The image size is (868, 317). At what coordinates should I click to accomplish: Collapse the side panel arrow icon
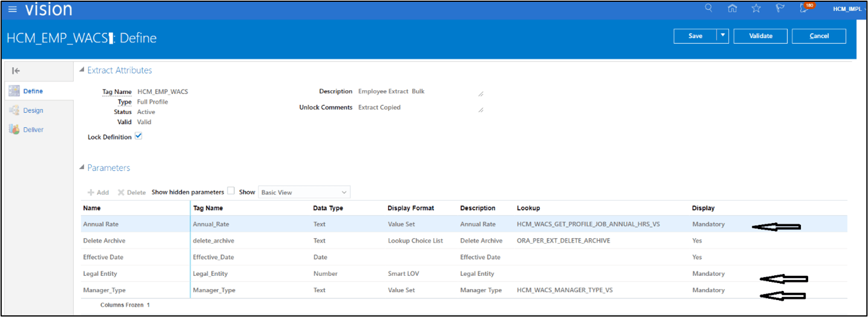[x=16, y=71]
